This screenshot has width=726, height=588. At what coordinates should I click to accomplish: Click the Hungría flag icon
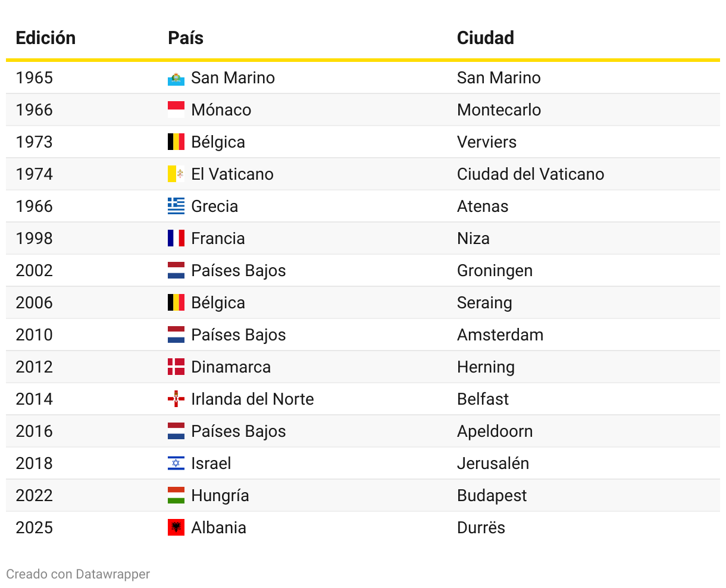176,496
